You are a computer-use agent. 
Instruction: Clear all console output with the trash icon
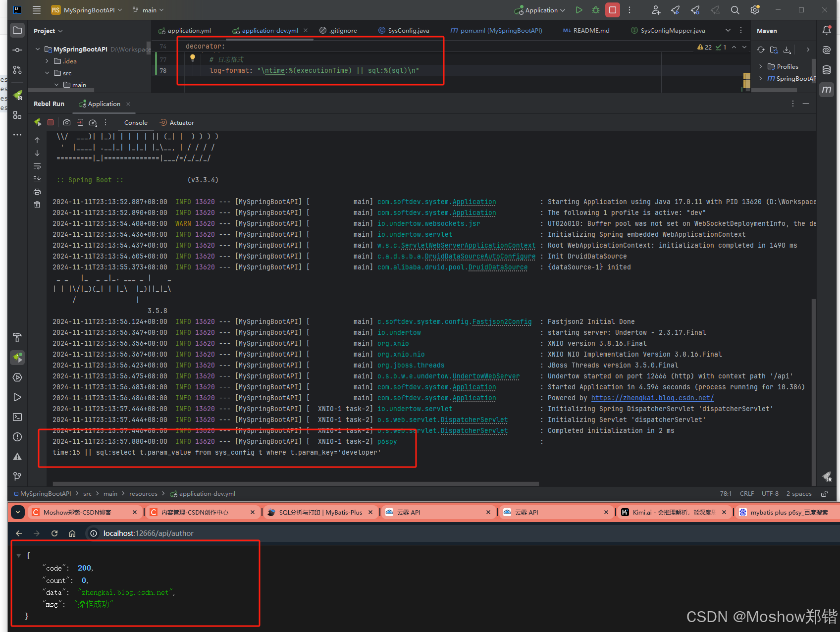37,205
